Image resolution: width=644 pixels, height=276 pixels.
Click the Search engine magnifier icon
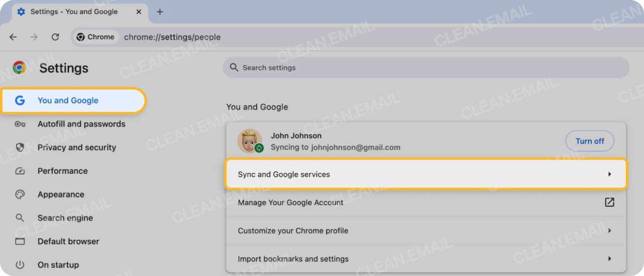pos(20,217)
